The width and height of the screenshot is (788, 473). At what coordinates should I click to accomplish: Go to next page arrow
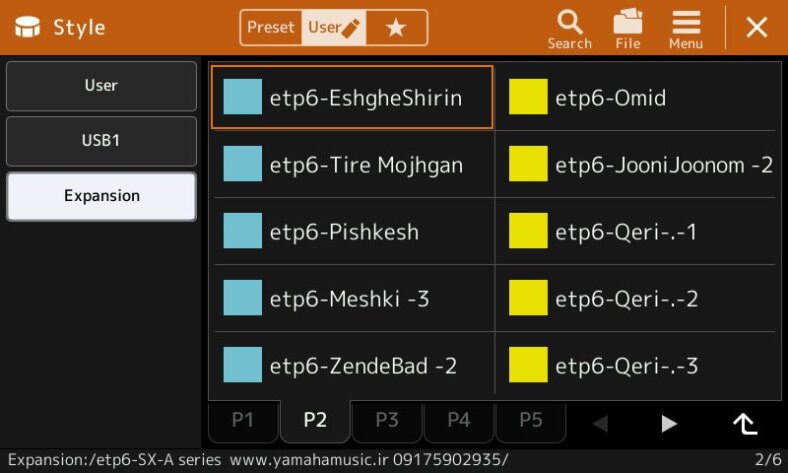click(x=669, y=423)
